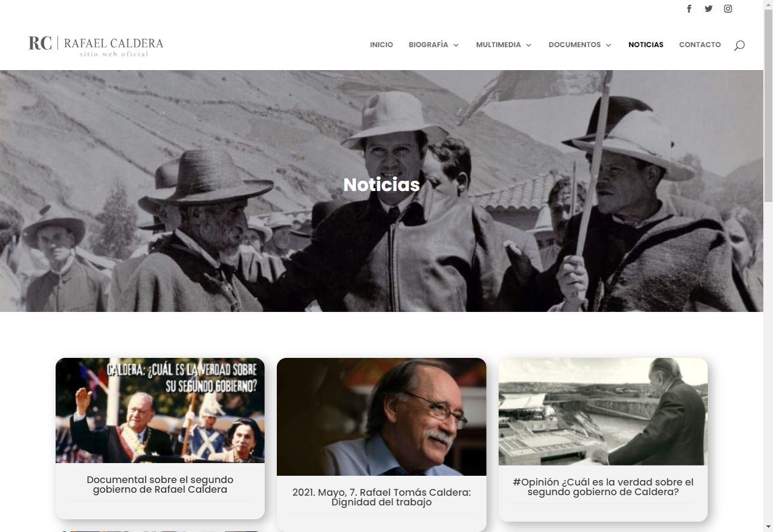Open the Facebook social icon
Image resolution: width=773 pixels, height=532 pixels.
coord(689,8)
